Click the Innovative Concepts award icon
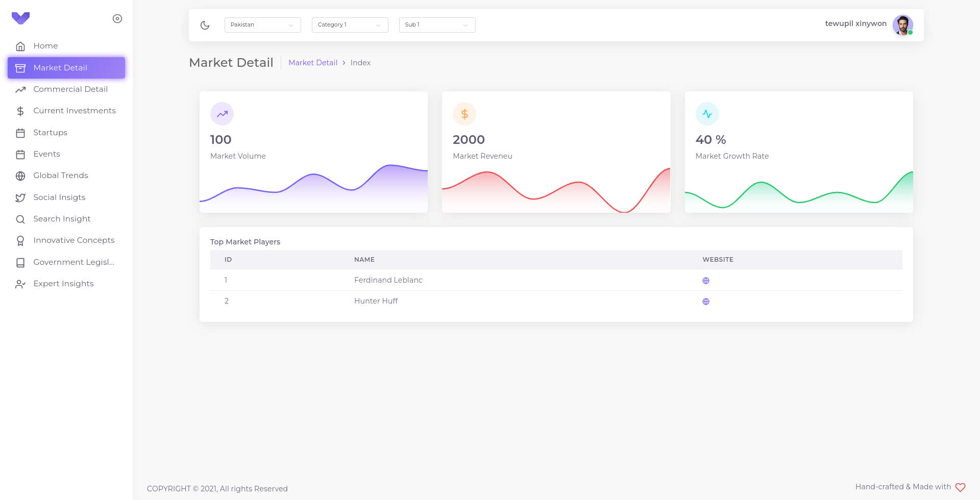980x500 pixels. tap(20, 241)
